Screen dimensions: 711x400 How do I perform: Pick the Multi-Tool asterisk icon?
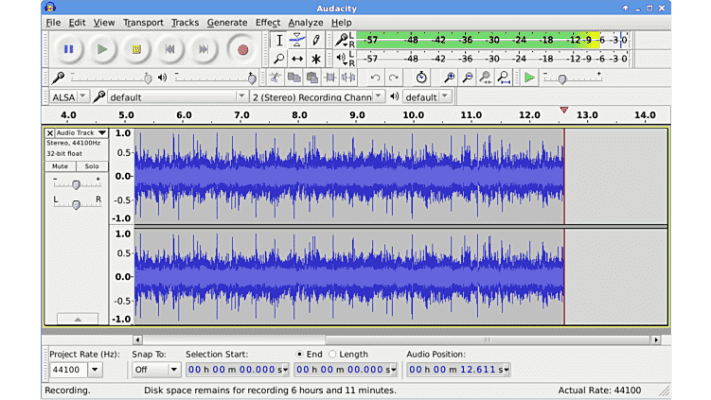tap(316, 59)
